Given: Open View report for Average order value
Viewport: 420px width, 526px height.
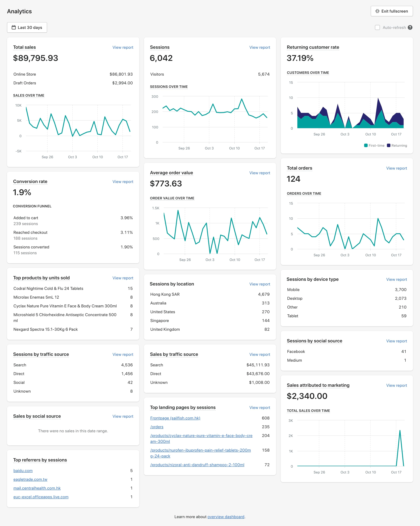Looking at the screenshot, I should coord(259,173).
